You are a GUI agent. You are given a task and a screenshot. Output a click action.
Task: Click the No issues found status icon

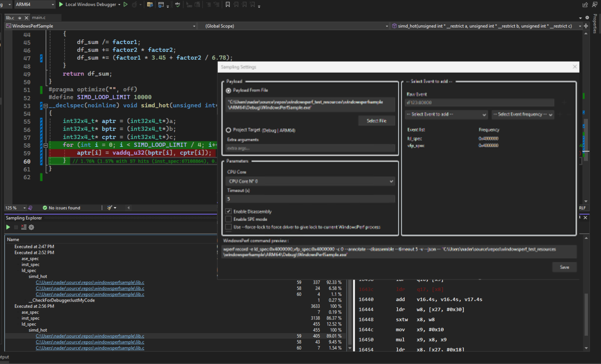click(x=45, y=208)
